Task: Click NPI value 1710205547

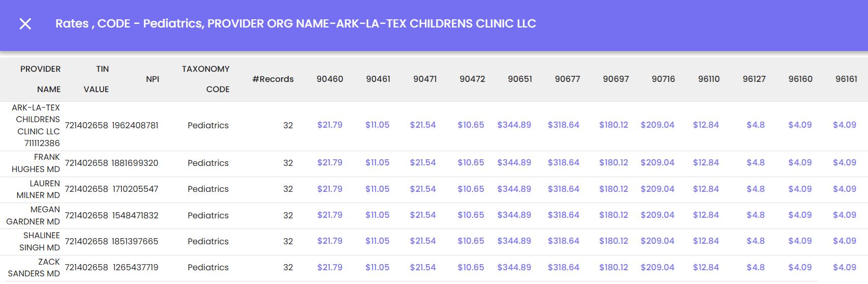Action: (x=135, y=189)
